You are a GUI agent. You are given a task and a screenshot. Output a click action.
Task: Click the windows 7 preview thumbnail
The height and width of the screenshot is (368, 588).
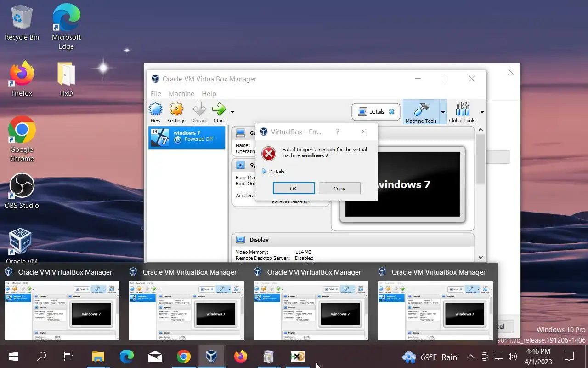[402, 184]
